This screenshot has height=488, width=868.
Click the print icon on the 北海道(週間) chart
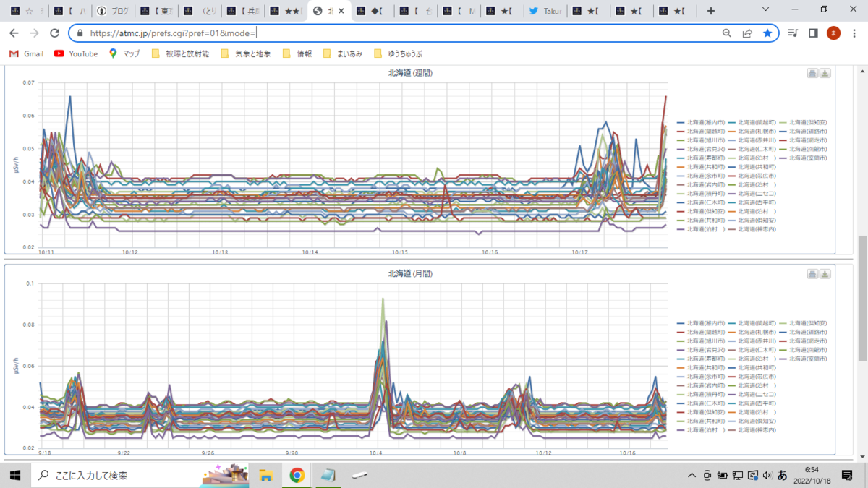812,72
